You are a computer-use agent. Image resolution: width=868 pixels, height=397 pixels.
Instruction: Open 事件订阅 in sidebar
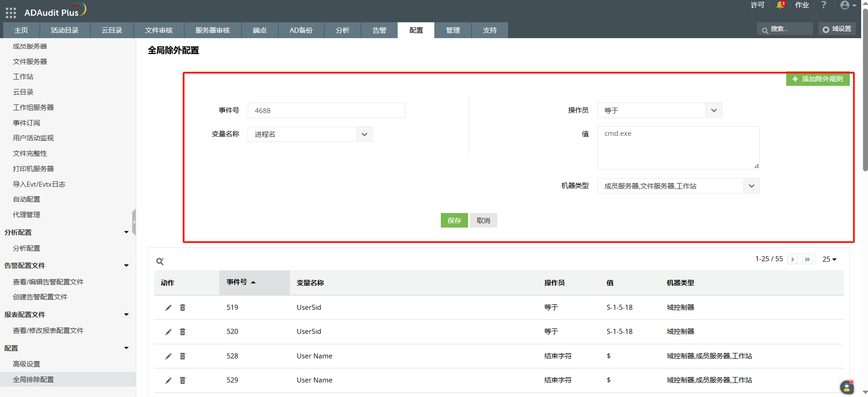(x=26, y=123)
